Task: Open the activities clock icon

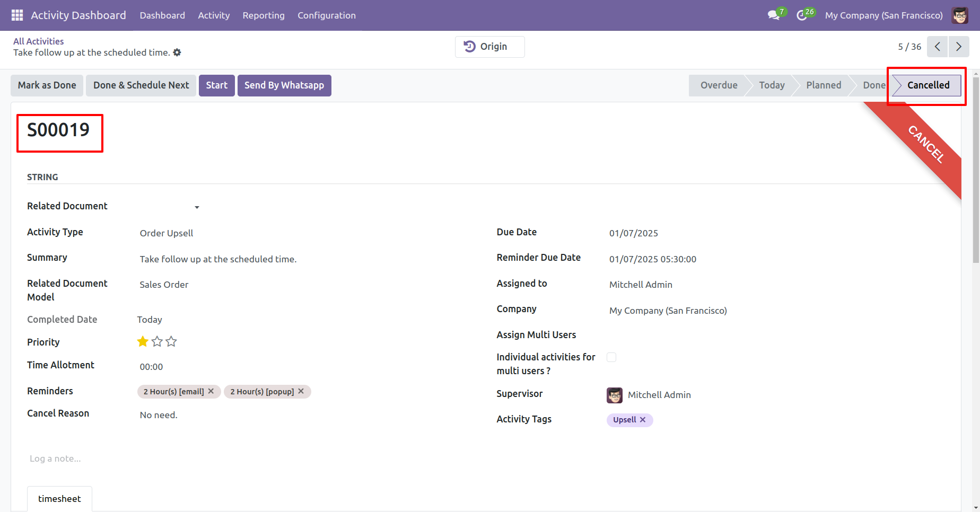Action: 802,15
